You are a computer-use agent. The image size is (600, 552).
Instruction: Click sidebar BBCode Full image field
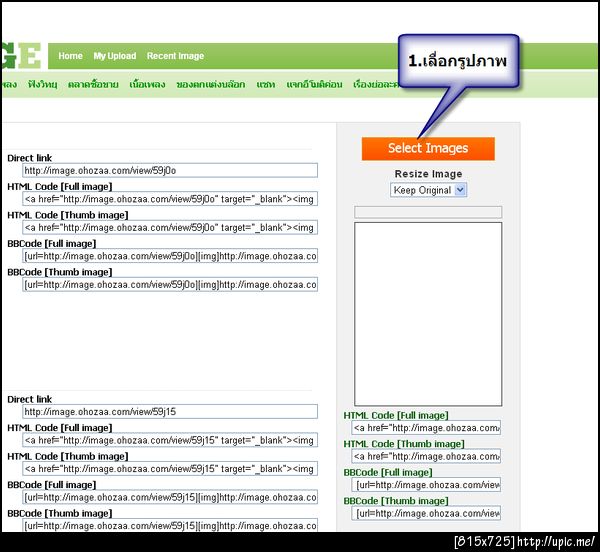(426, 485)
